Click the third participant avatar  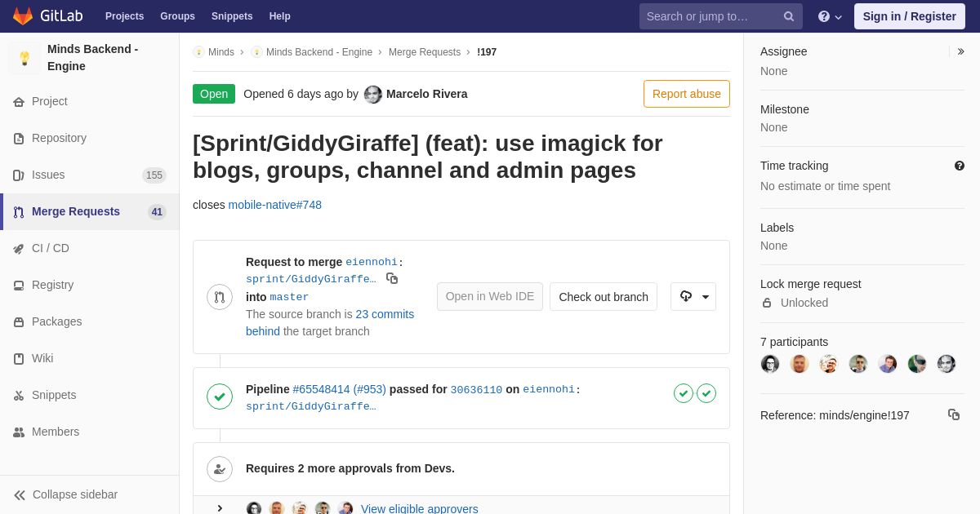pos(829,364)
